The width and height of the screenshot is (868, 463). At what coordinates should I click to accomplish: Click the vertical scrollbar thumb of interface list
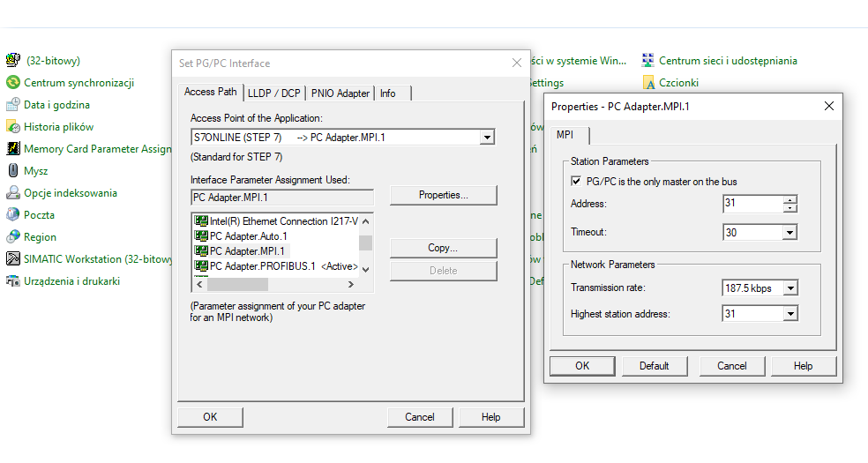point(365,243)
